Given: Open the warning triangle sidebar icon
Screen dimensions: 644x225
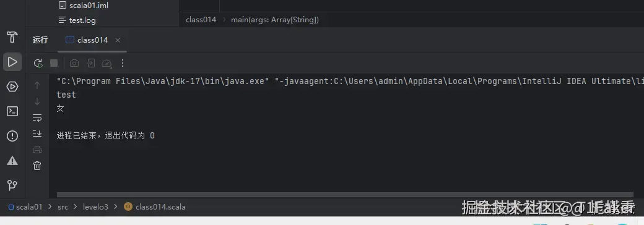Looking at the screenshot, I should (12, 161).
